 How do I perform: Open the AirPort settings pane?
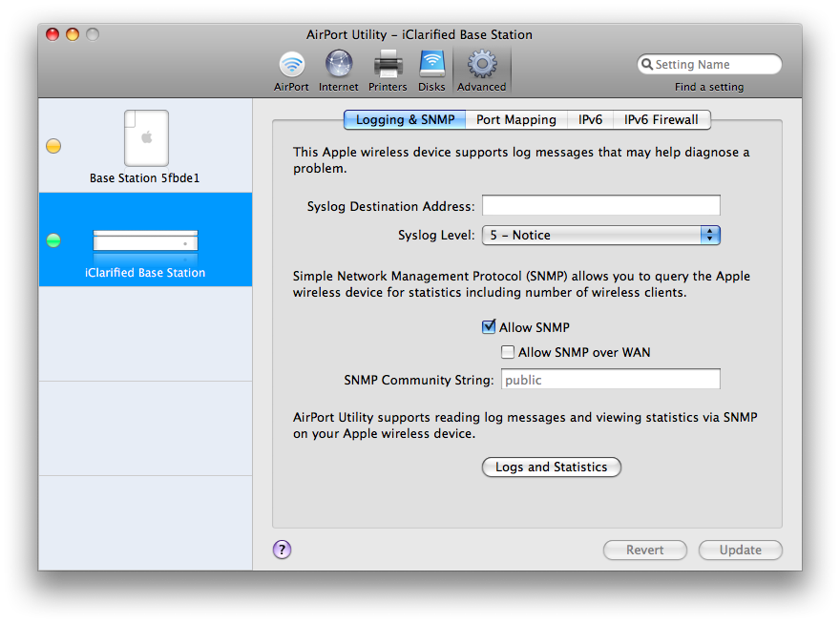pyautogui.click(x=291, y=71)
